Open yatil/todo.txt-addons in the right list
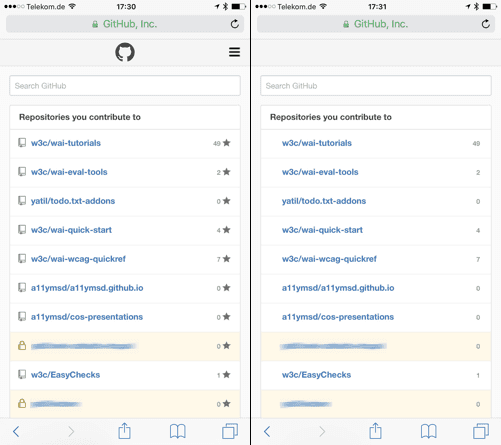Image resolution: width=501 pixels, height=445 pixels. pos(324,201)
